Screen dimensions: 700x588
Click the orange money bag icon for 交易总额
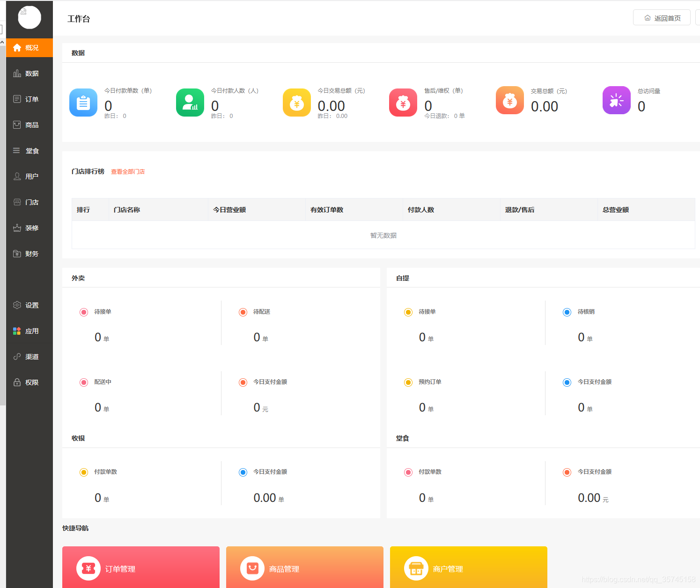pos(510,100)
